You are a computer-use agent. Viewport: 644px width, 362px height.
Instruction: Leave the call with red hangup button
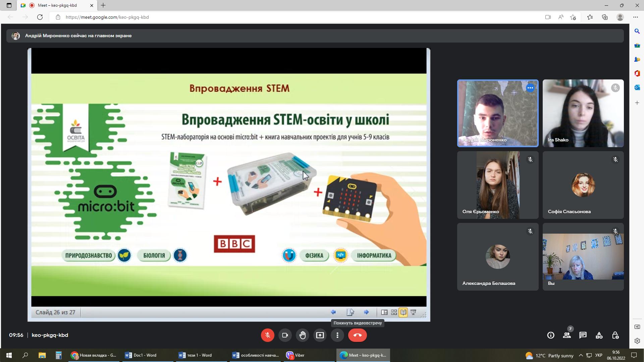tap(357, 335)
